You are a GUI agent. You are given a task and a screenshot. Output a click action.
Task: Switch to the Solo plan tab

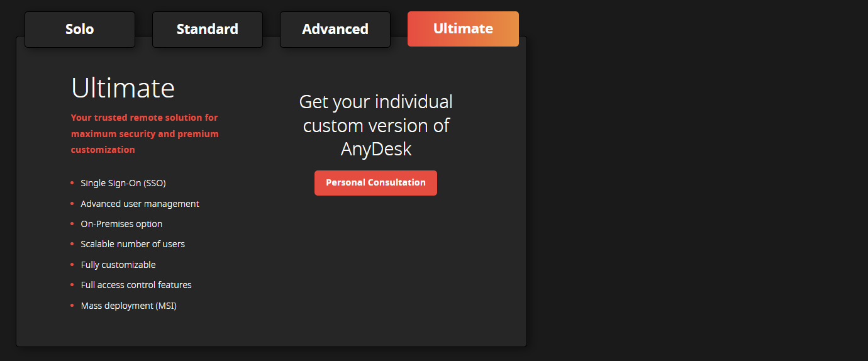[80, 30]
